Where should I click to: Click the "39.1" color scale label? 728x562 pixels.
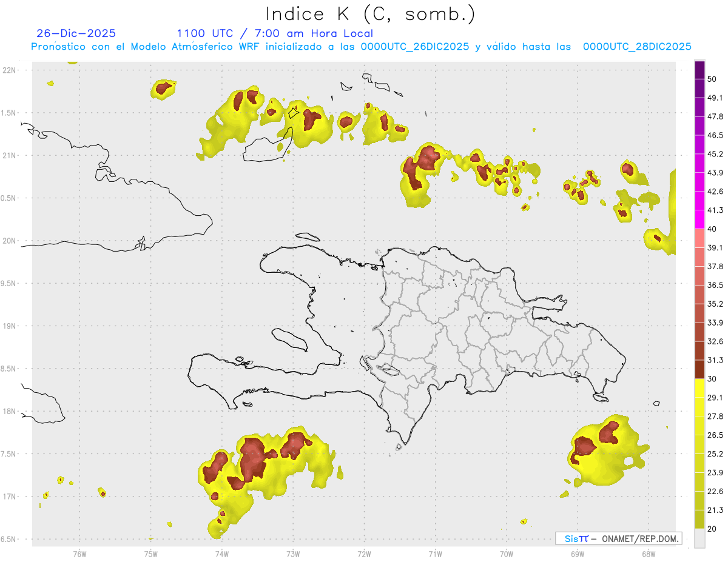pos(715,247)
